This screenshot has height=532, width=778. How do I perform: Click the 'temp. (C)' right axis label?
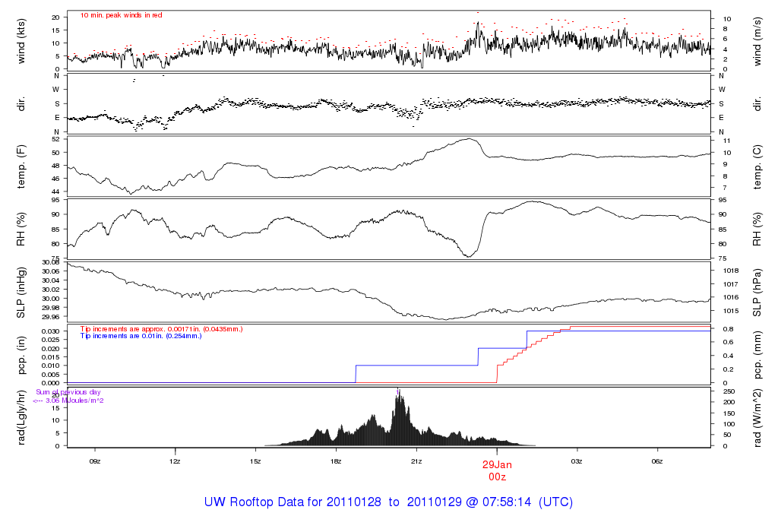[x=757, y=167]
